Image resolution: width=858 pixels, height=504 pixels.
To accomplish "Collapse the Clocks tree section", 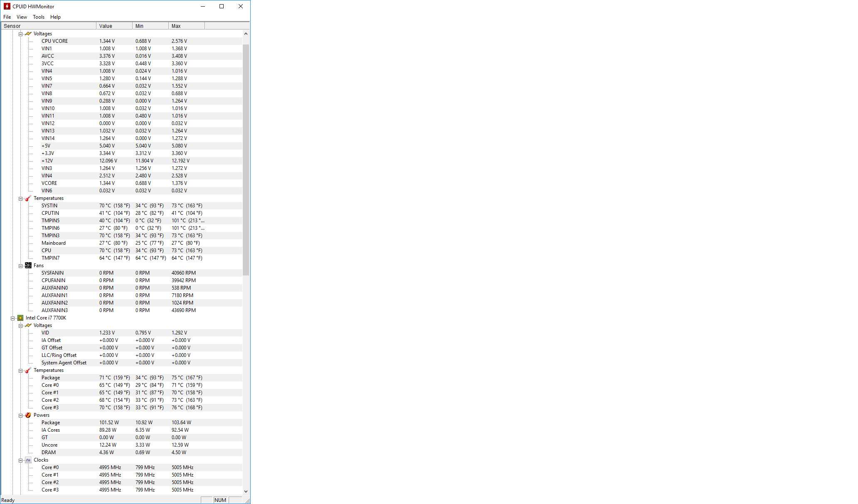I will point(20,460).
